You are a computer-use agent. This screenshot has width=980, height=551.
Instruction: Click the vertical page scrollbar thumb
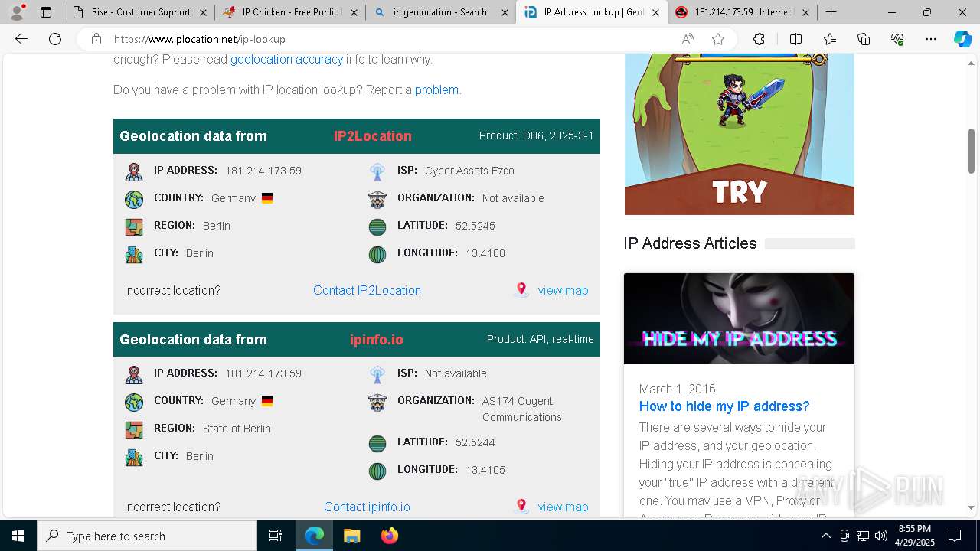pos(971,151)
